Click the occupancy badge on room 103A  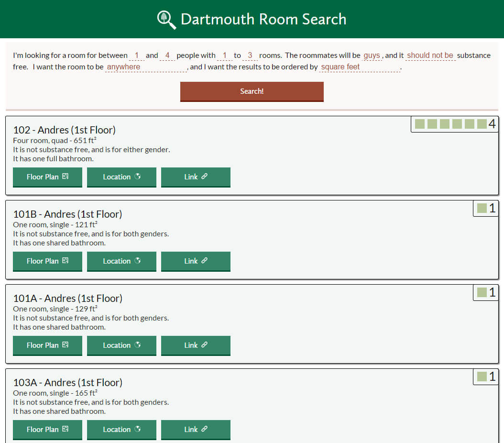[x=486, y=377]
